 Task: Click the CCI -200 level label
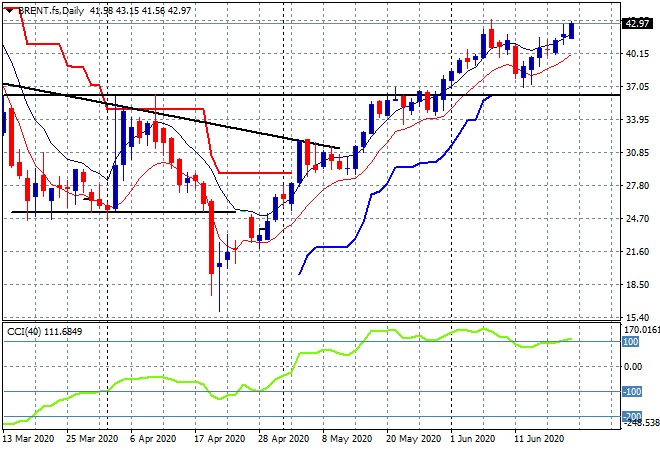(632, 417)
